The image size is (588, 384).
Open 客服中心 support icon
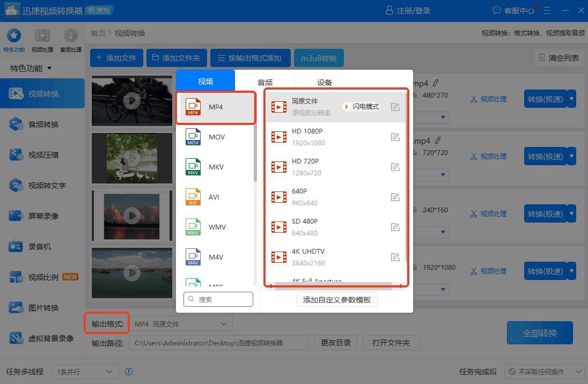click(x=497, y=10)
